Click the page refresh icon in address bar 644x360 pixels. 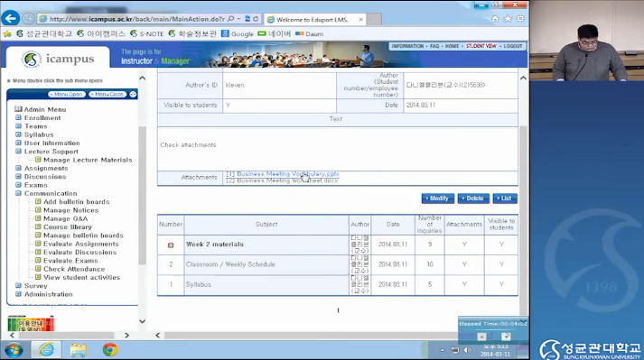[x=256, y=19]
